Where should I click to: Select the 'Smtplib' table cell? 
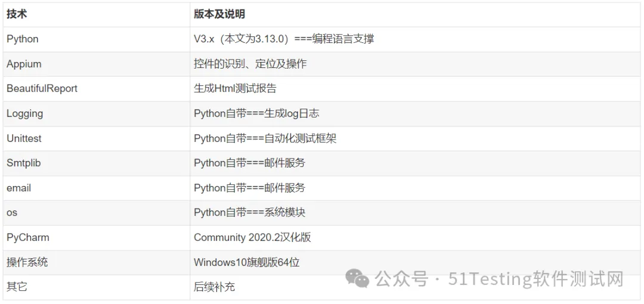point(96,163)
